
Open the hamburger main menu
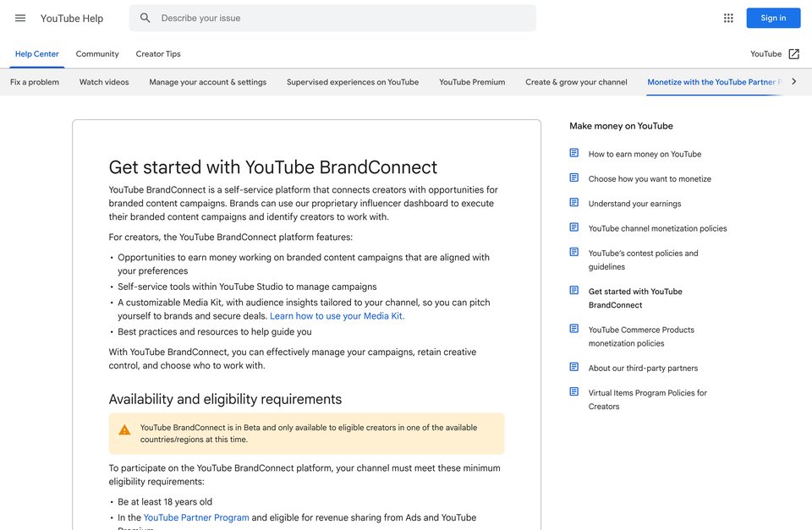tap(20, 18)
